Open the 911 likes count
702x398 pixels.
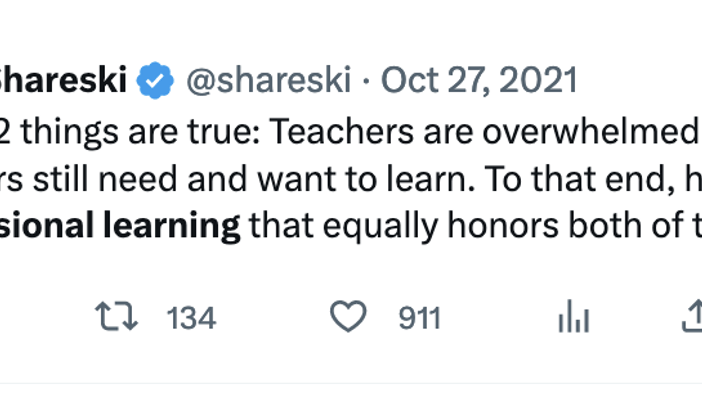pos(419,318)
